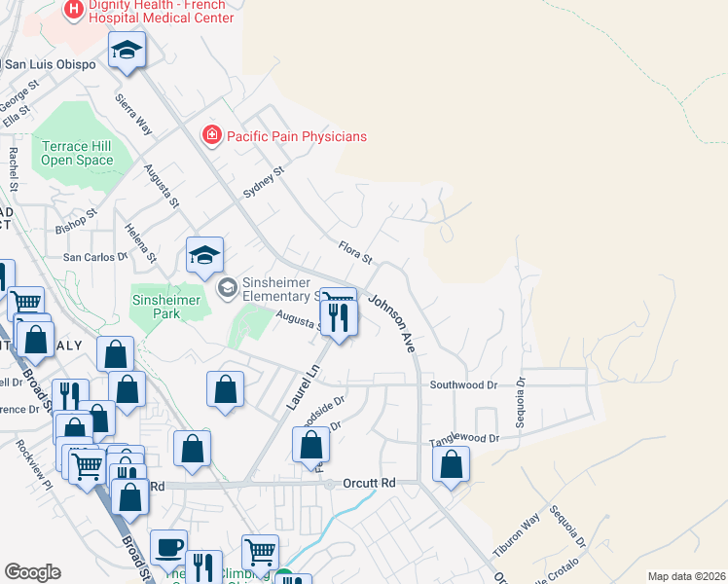Select the Rockview Pl street label
The image size is (728, 584).
point(34,465)
